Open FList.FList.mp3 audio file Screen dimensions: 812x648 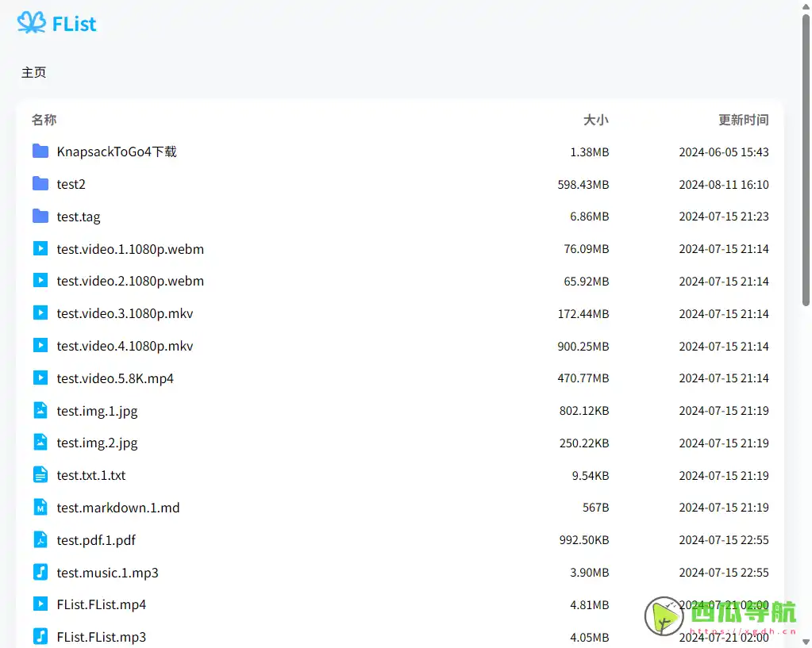click(102, 637)
